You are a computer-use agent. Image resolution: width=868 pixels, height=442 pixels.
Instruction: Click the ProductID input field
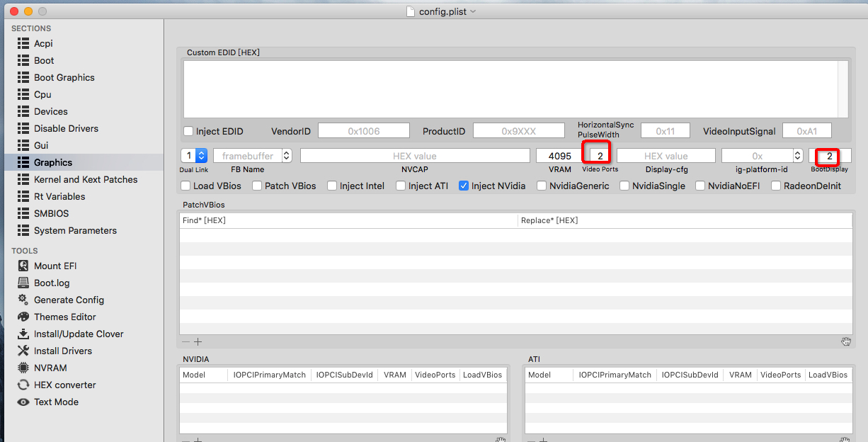click(x=519, y=131)
